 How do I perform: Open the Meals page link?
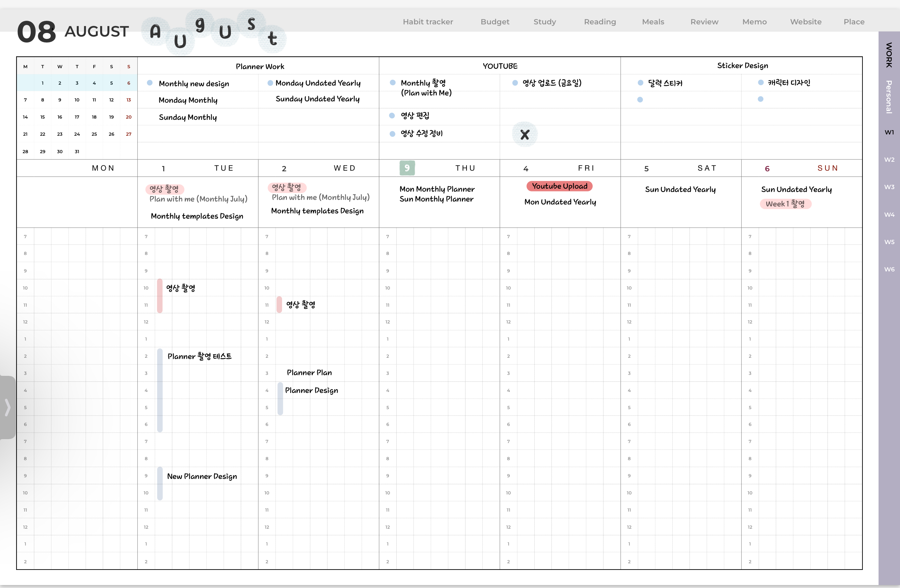coord(653,22)
